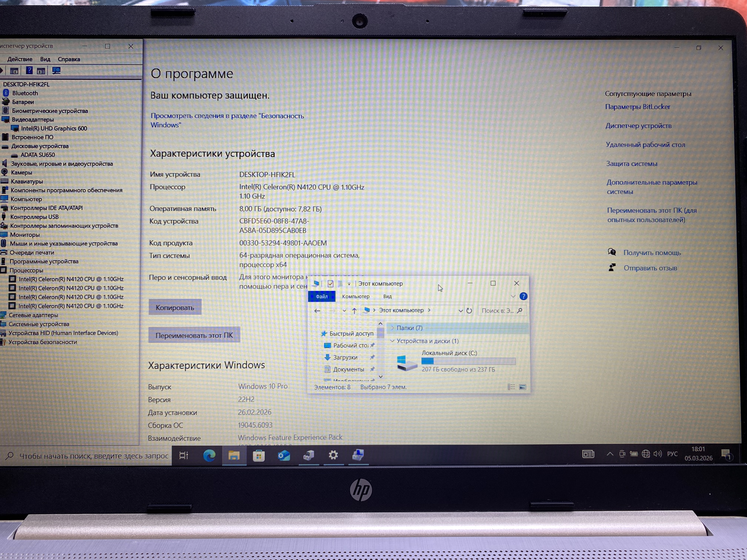The height and width of the screenshot is (560, 747).
Task: Click the Копировать button
Action: pyautogui.click(x=175, y=307)
